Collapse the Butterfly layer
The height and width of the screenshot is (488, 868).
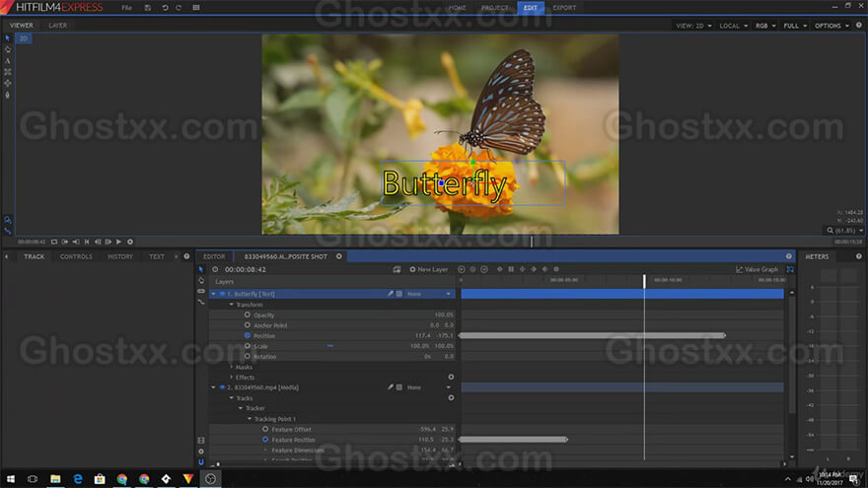click(214, 294)
